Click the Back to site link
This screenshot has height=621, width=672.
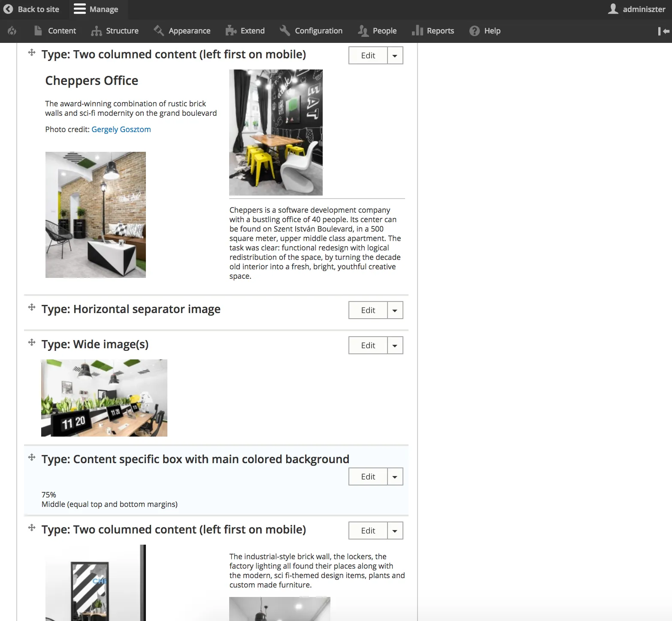[31, 9]
